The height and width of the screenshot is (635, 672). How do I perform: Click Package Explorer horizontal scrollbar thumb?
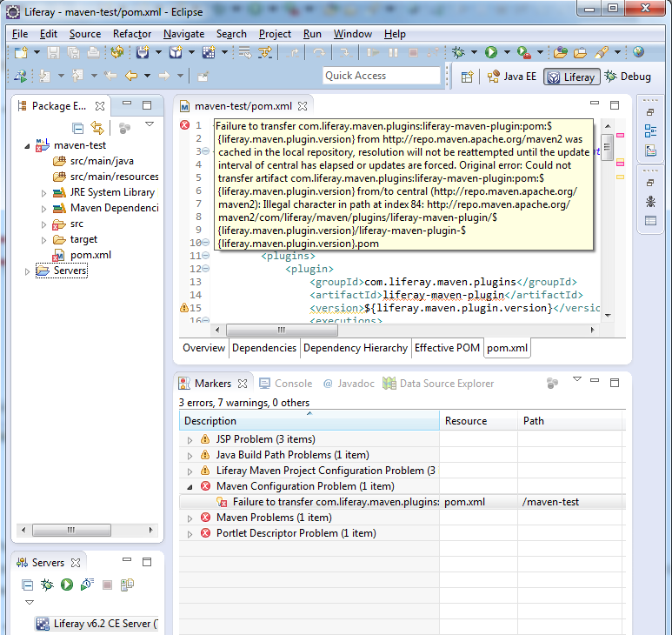tap(71, 530)
